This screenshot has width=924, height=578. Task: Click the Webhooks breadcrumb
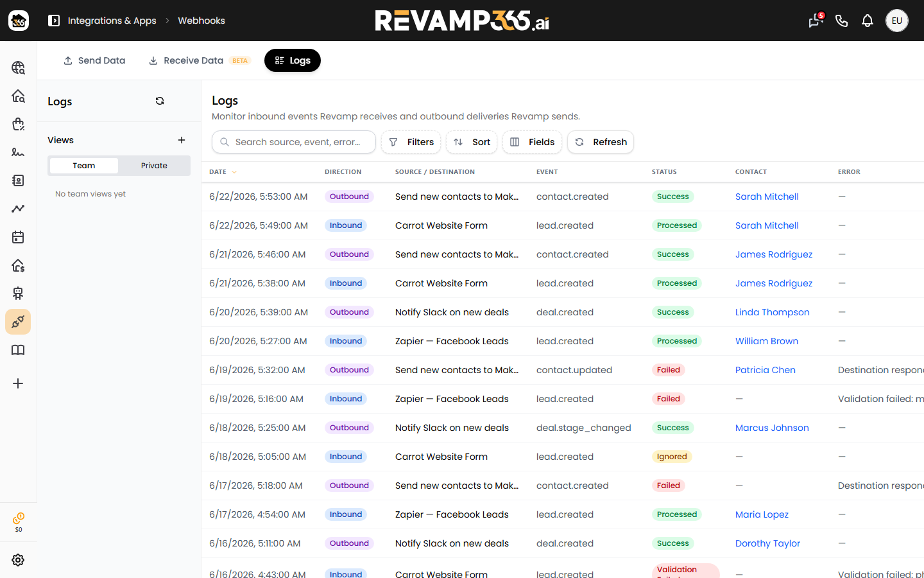201,21
